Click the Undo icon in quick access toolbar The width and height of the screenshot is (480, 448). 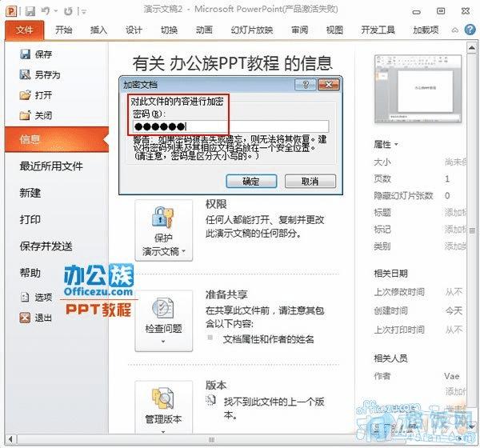(x=46, y=11)
